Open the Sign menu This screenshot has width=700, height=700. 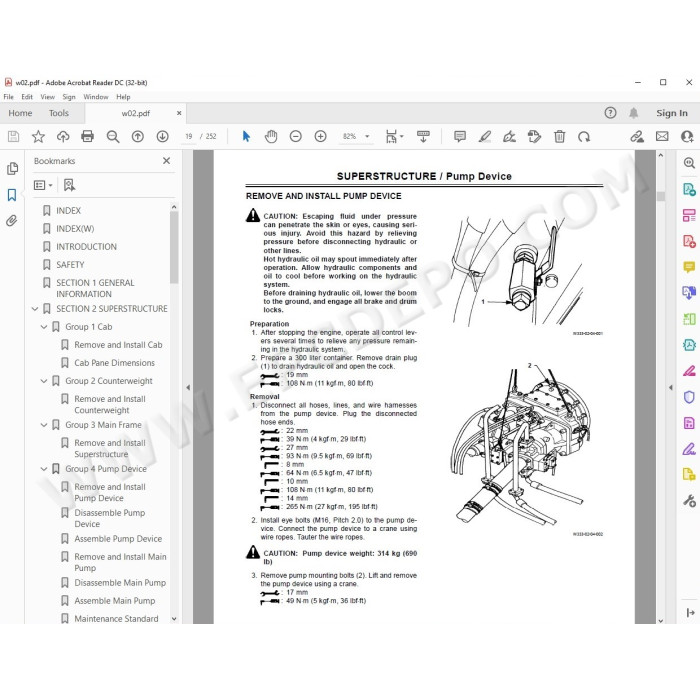point(69,97)
